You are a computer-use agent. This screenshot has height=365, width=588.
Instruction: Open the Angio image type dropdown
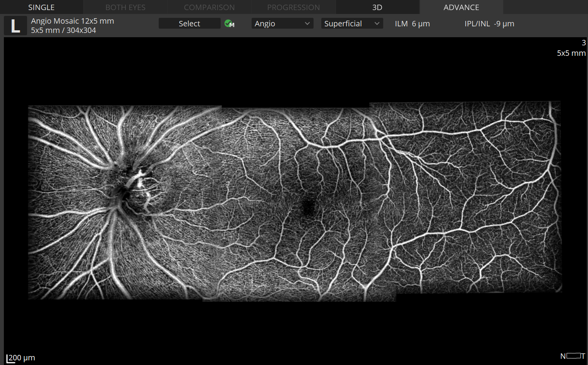pos(282,24)
